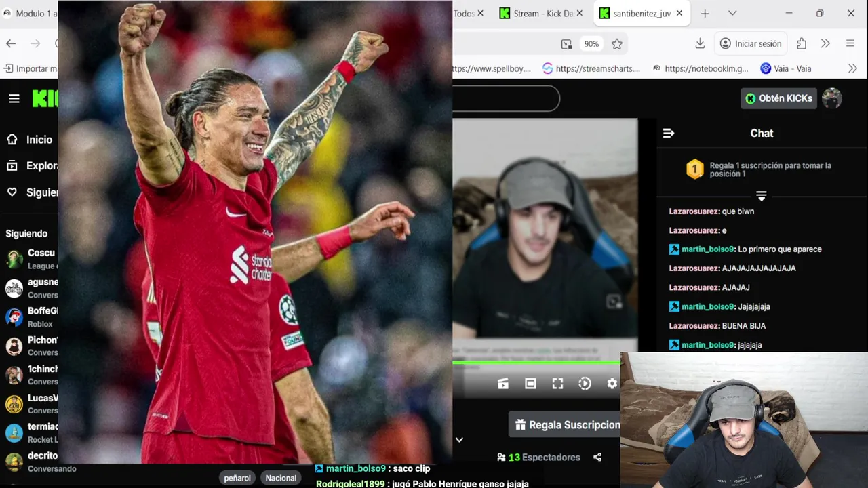The height and width of the screenshot is (488, 868).
Task: Select the peñarol tag
Action: tap(237, 478)
